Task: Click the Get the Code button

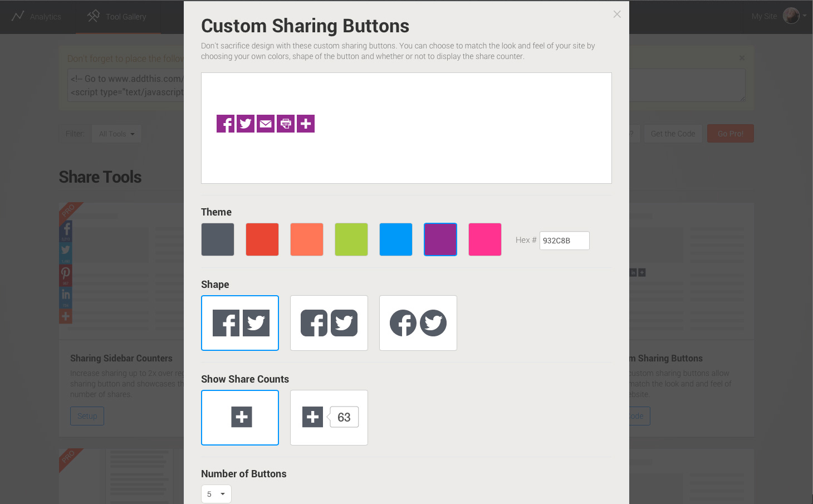Action: [x=673, y=134]
